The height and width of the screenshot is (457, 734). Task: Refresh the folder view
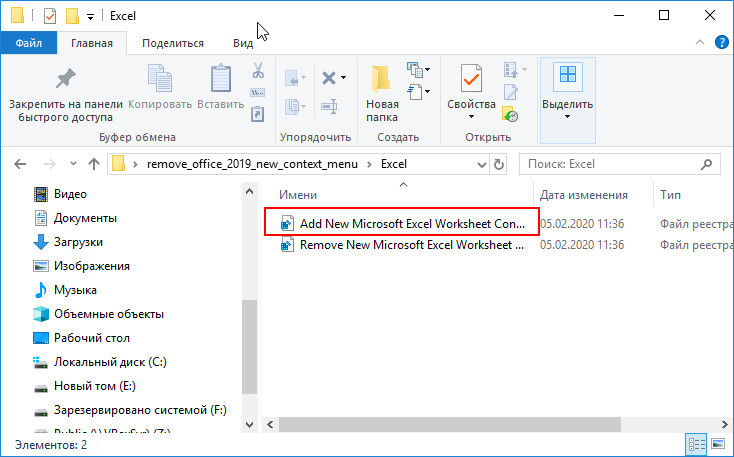499,164
